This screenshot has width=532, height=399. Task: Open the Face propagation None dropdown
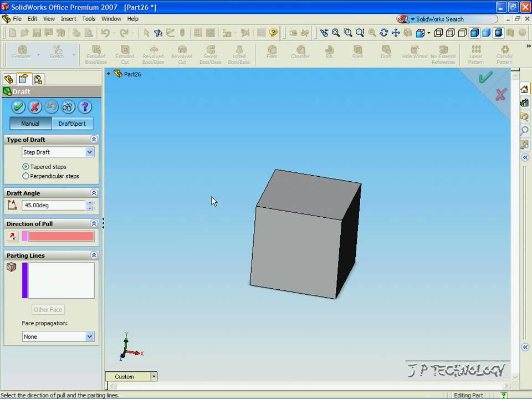[x=89, y=336]
